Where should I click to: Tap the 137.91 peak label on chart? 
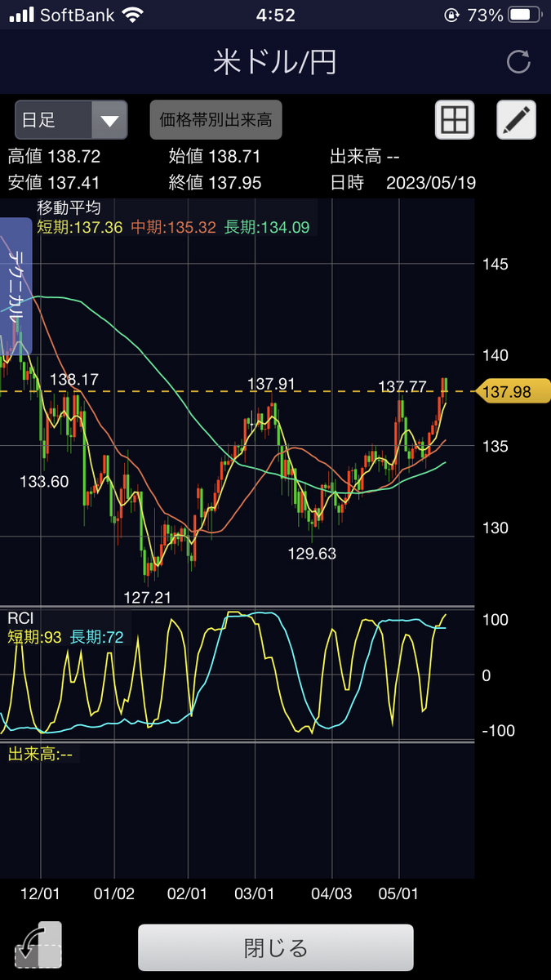pyautogui.click(x=271, y=384)
